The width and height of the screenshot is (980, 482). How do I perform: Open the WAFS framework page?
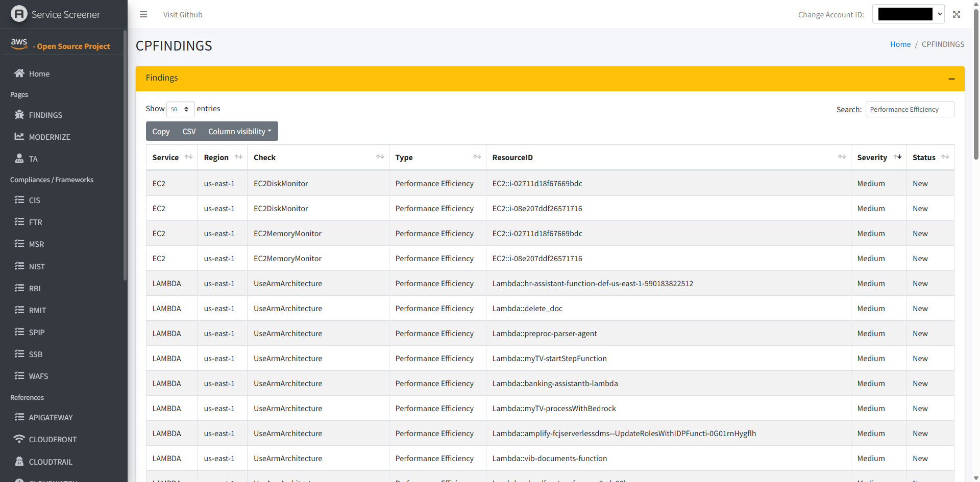coord(38,376)
